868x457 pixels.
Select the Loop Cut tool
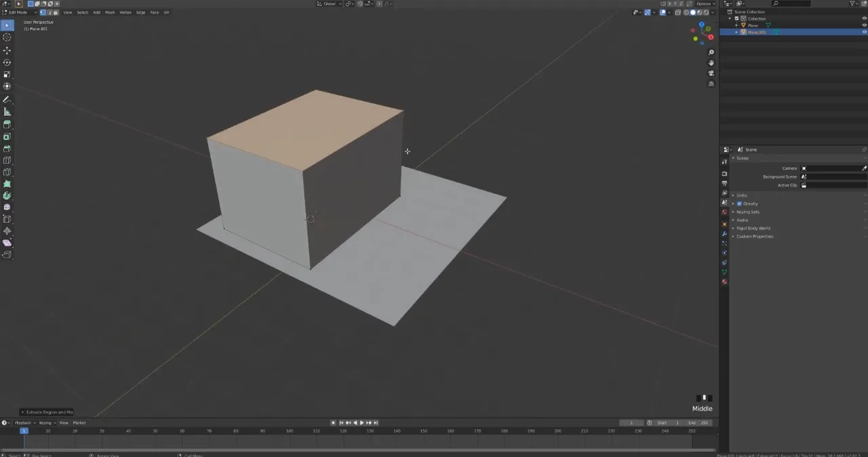pos(7,160)
